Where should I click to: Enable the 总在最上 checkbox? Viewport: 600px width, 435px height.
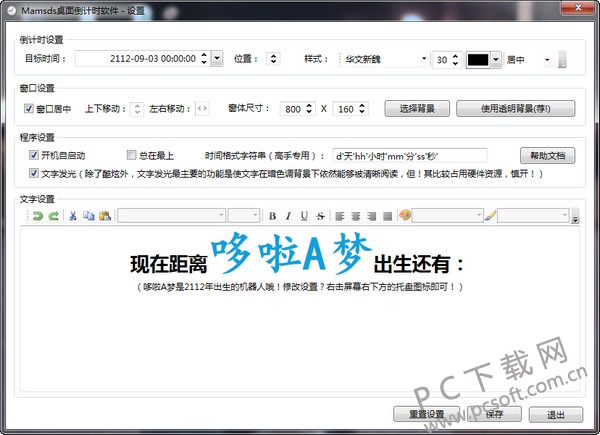[x=131, y=155]
